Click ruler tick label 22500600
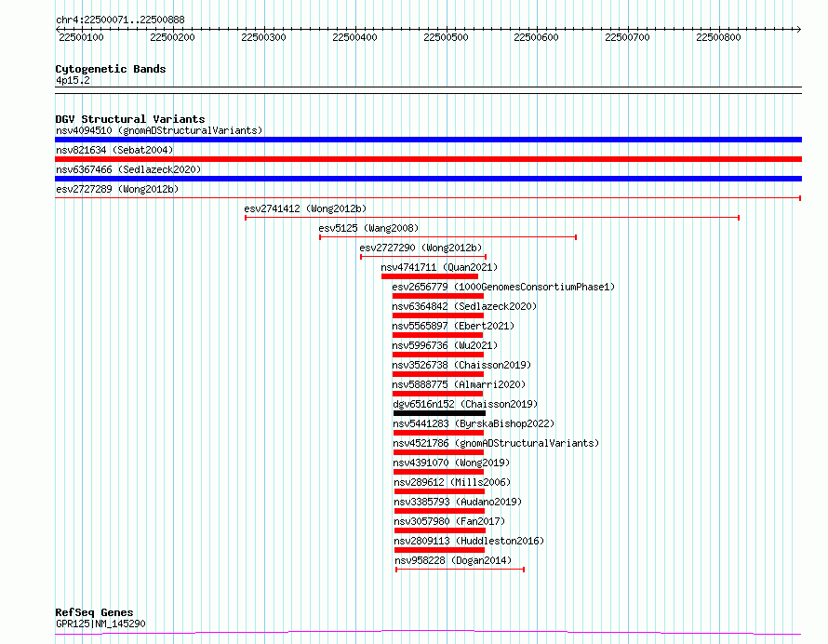This screenshot has height=644, width=828. coord(536,37)
